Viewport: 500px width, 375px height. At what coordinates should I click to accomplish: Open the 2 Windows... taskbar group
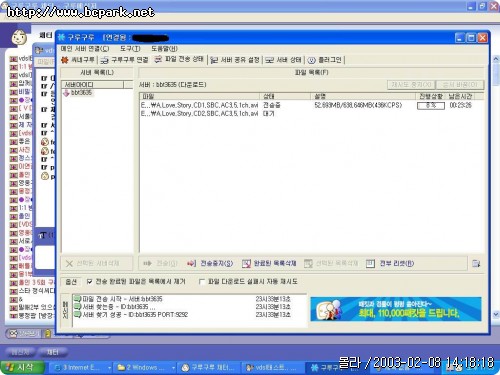[145, 367]
